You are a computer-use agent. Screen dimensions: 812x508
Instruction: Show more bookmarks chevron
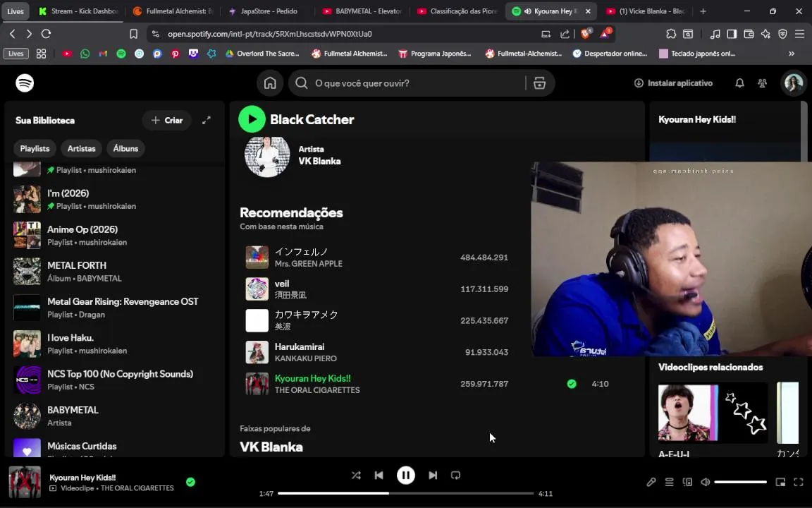tap(792, 54)
